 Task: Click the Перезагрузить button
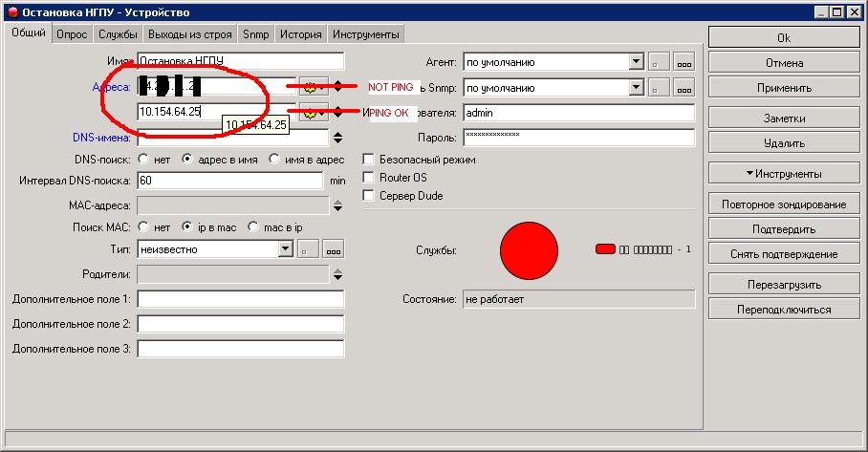784,285
